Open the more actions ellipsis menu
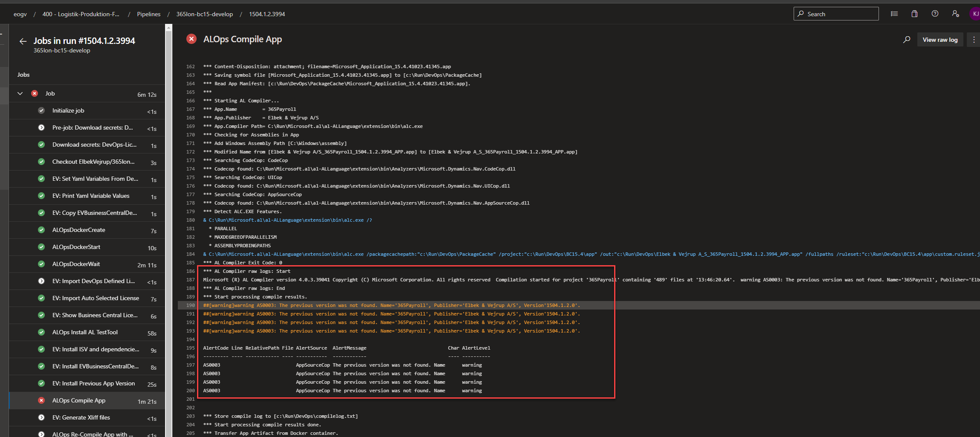 pos(974,39)
